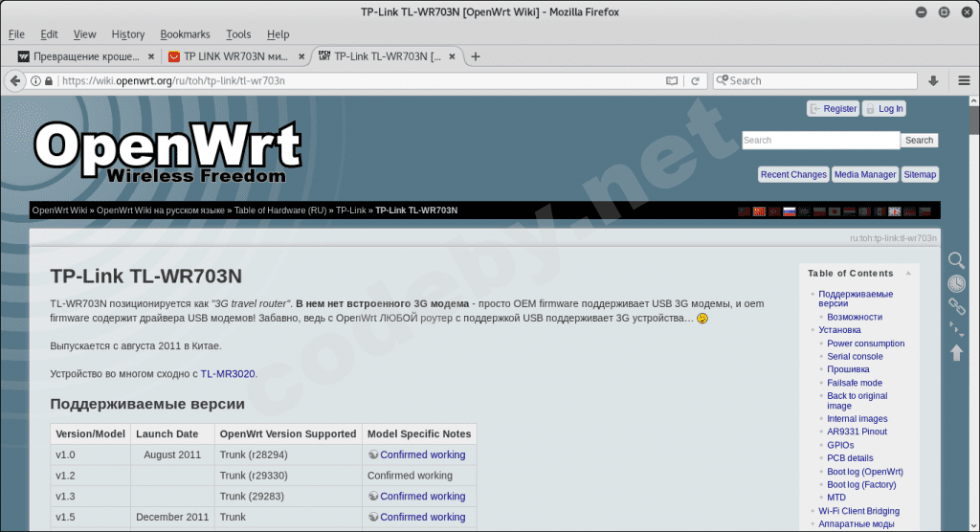Jump to Power consumption in contents
The height and width of the screenshot is (532, 980).
coord(865,344)
